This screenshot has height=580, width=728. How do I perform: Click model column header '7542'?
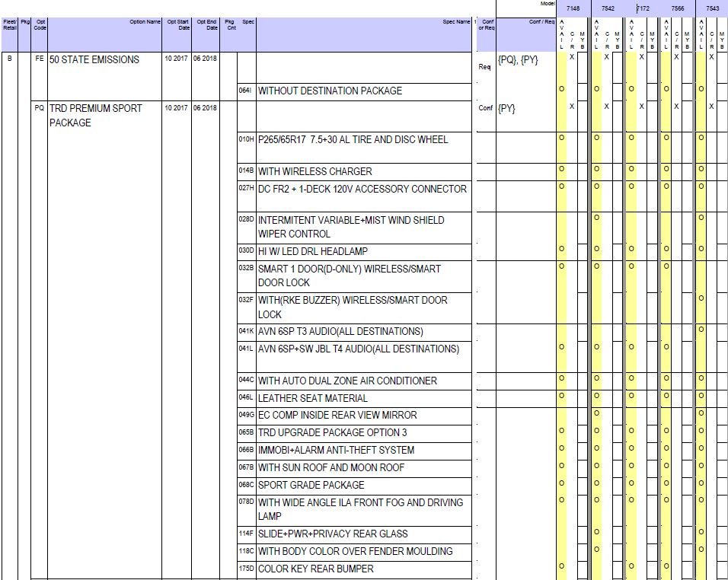pos(608,8)
